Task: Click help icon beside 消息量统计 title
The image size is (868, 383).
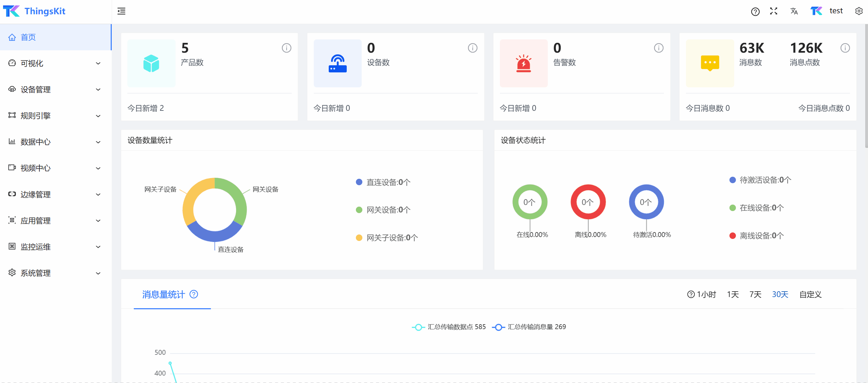Action: [194, 294]
